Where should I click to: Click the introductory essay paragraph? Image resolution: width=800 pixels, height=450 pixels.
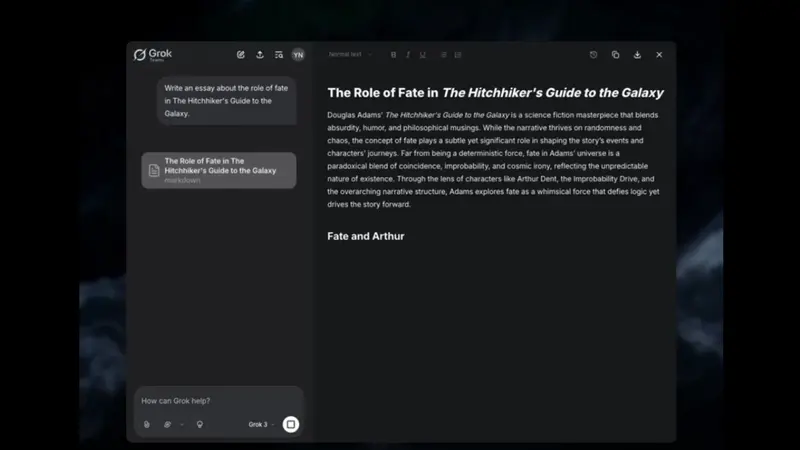coord(493,160)
